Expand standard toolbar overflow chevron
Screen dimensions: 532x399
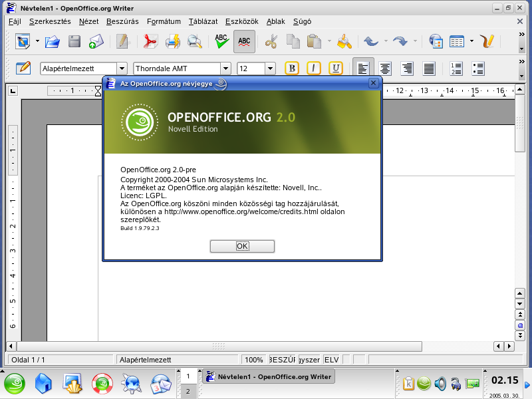click(x=522, y=35)
